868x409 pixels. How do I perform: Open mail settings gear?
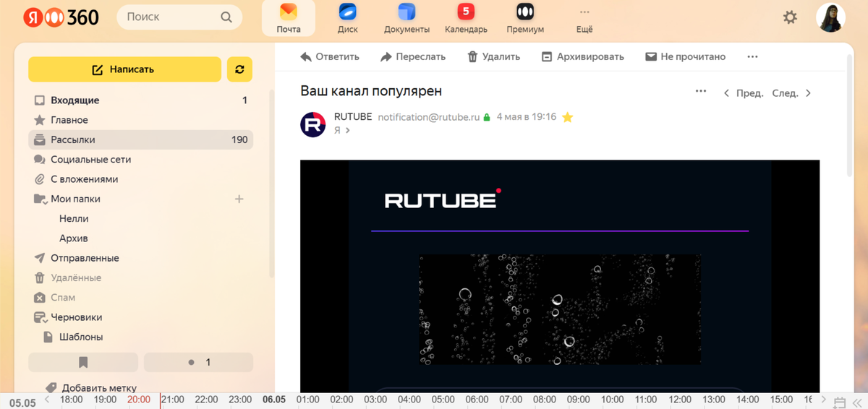[x=790, y=17]
